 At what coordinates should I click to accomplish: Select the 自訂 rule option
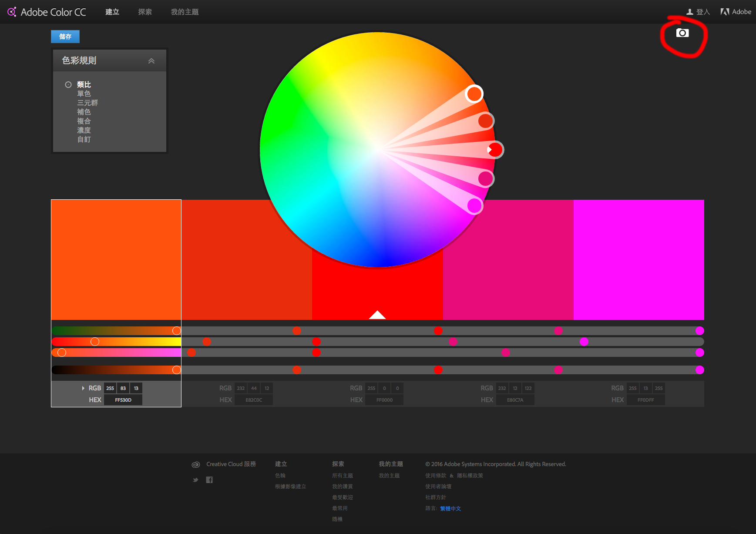[x=84, y=139]
